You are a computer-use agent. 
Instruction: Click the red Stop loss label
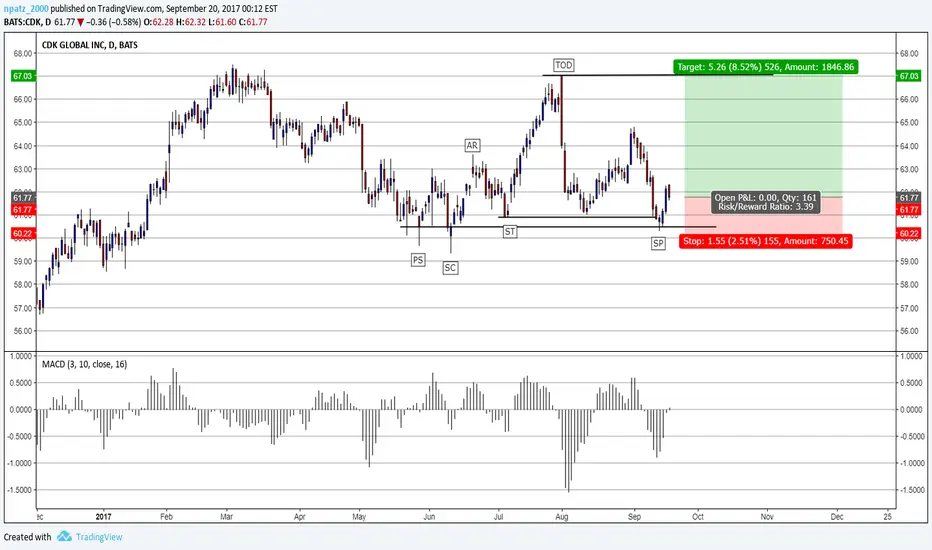point(766,241)
